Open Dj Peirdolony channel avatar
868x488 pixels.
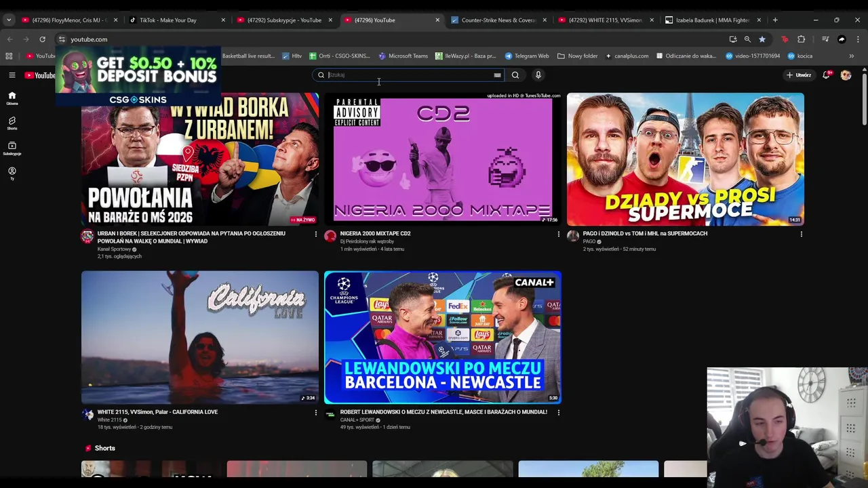pos(330,236)
